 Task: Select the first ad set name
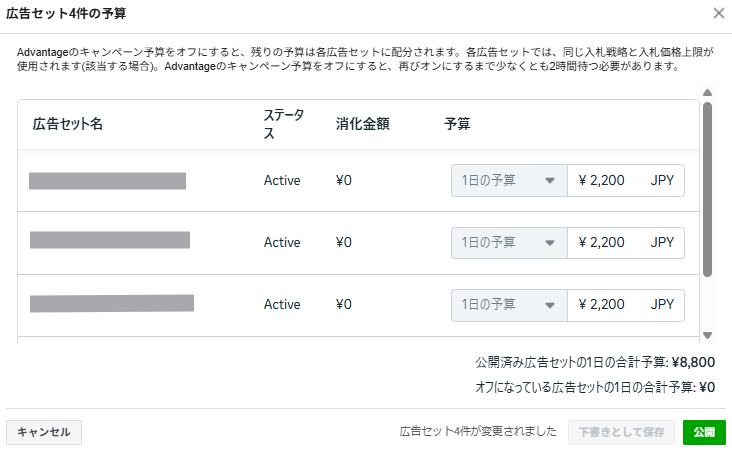click(x=108, y=181)
